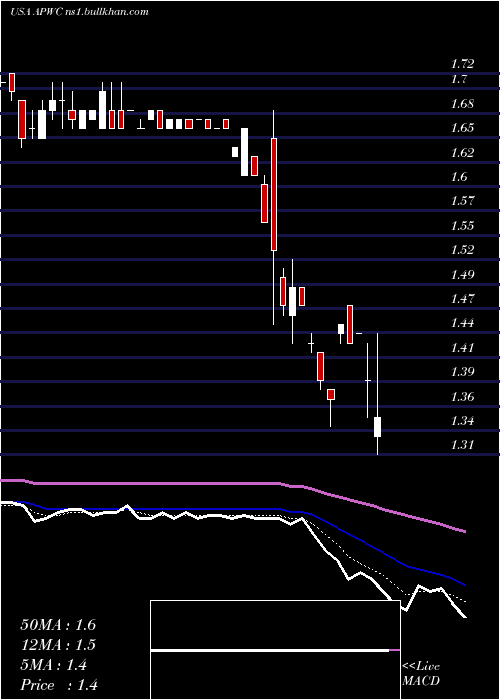Click the 1.68 price level label
Screen dimensions: 500x700
tap(462, 104)
